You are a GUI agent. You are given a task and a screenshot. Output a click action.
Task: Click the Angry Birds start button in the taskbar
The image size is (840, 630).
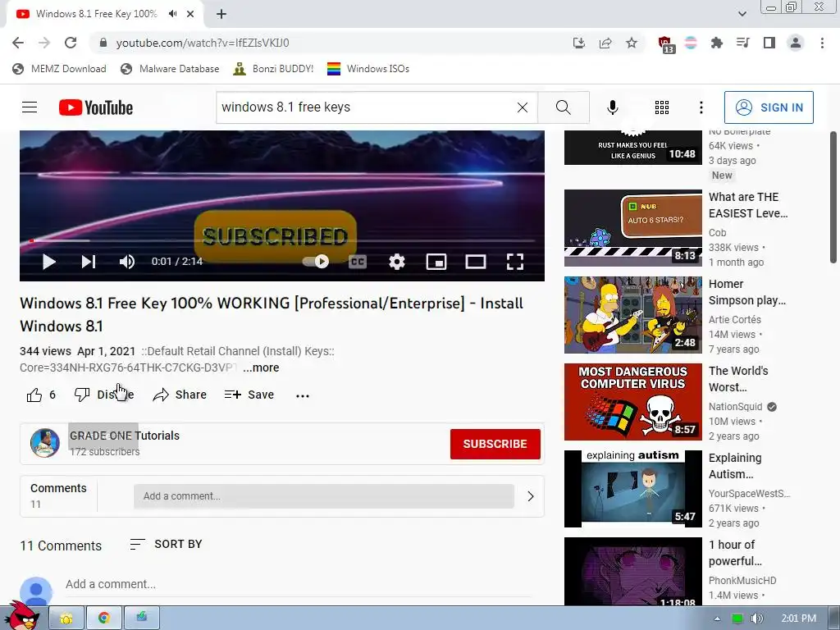22,616
